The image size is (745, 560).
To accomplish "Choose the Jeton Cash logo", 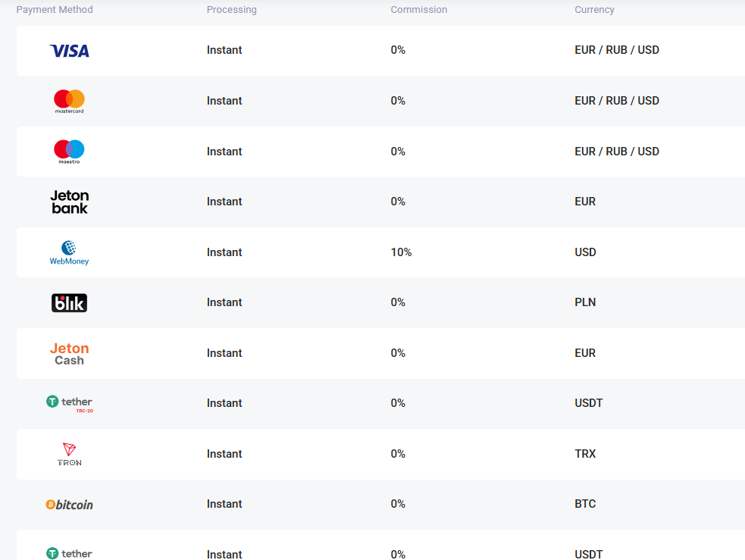I will point(69,353).
